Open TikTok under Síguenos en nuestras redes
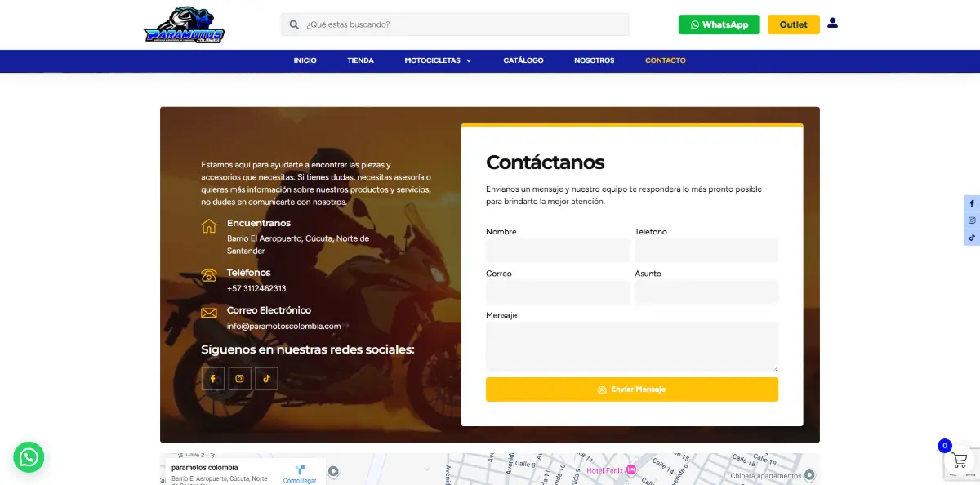Viewport: 980px width, 485px height. 266,378
